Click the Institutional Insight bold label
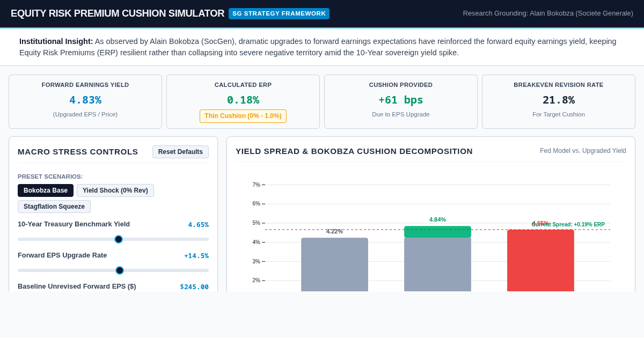The image size is (644, 338). [x=56, y=41]
